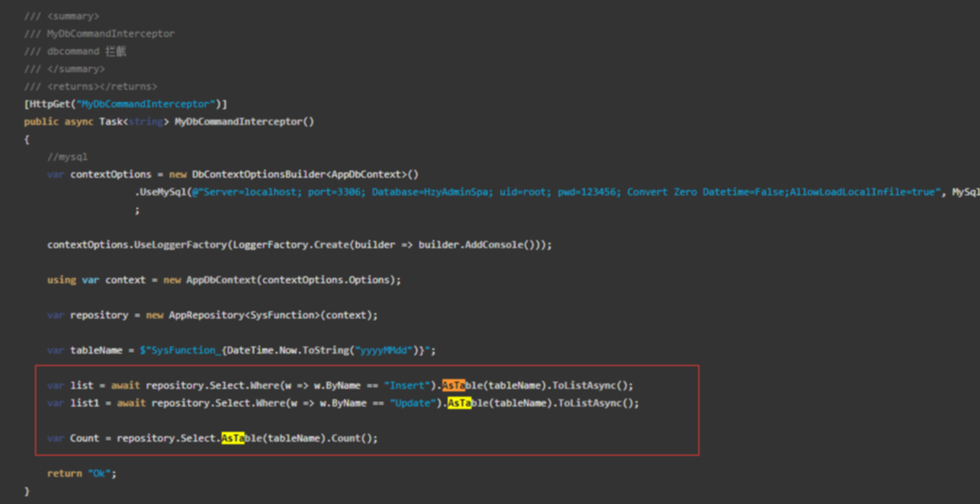Screen dimensions: 980x504
Task: Click the highlighted AsTable on Count line
Action: point(233,438)
